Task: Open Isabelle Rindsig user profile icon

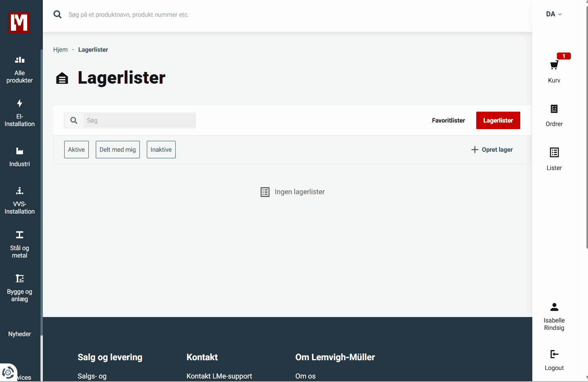Action: (554, 307)
